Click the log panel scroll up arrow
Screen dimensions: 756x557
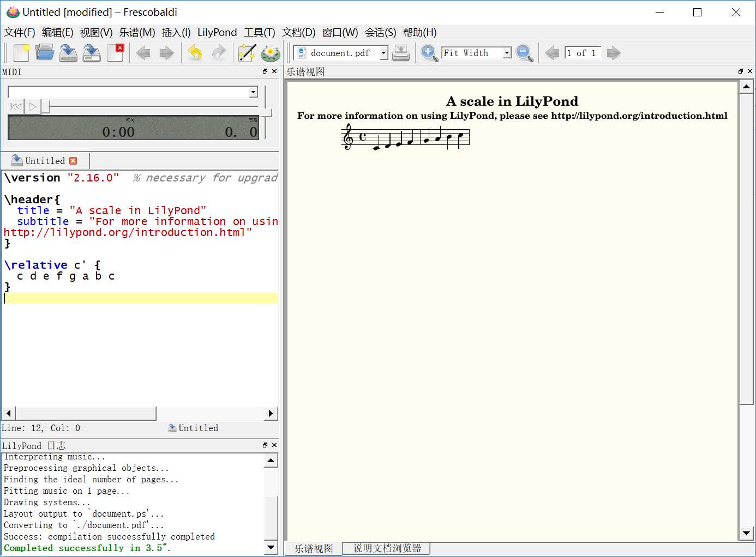point(271,461)
